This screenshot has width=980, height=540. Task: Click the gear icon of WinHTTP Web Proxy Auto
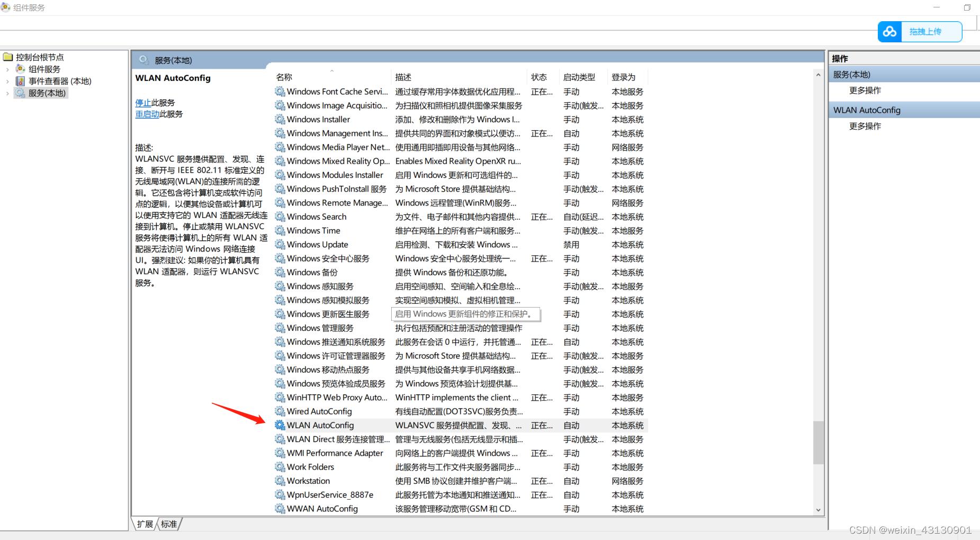280,398
